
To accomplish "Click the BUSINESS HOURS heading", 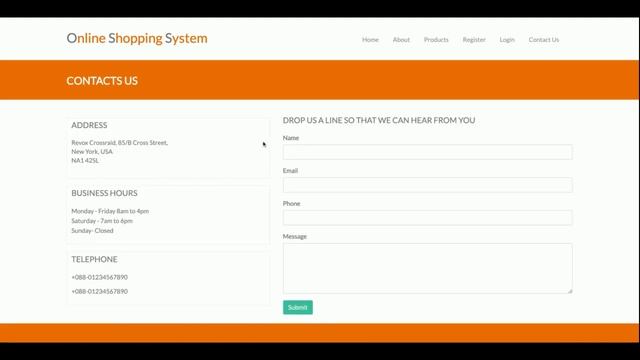I will pyautogui.click(x=104, y=193).
